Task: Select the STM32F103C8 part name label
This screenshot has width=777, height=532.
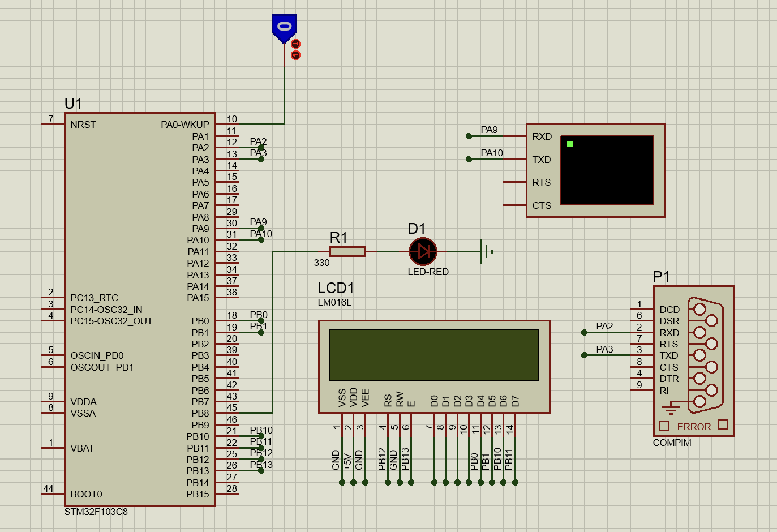Action: coord(96,512)
